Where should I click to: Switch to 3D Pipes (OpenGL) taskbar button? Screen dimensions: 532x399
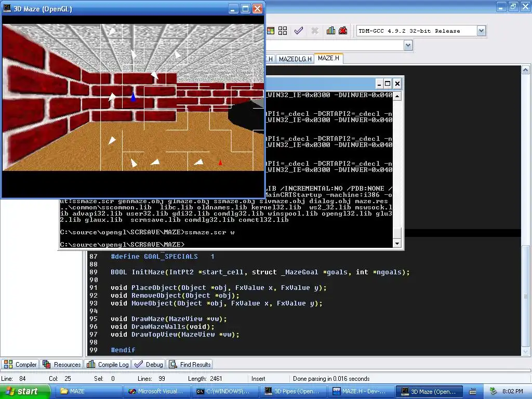292,391
